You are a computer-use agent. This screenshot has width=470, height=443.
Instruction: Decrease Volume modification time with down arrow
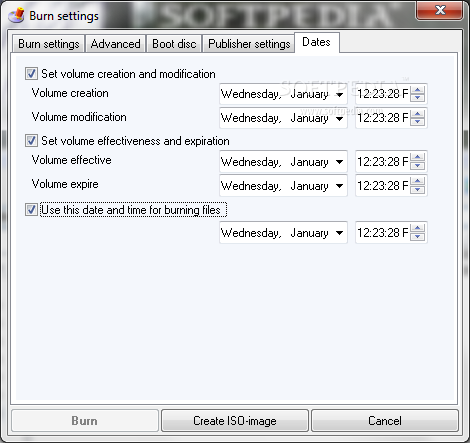418,122
